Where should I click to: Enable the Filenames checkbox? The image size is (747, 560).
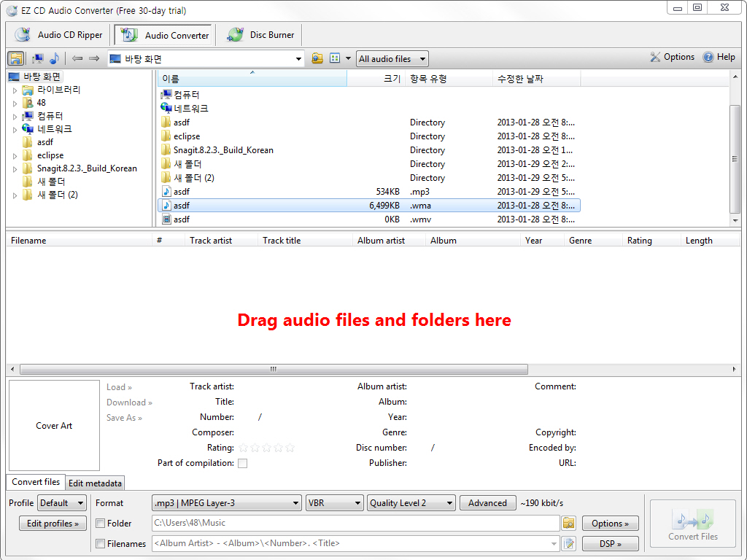(x=101, y=544)
